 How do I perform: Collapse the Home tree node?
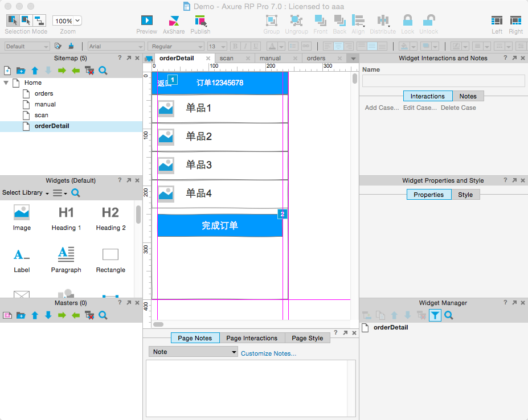coord(6,83)
